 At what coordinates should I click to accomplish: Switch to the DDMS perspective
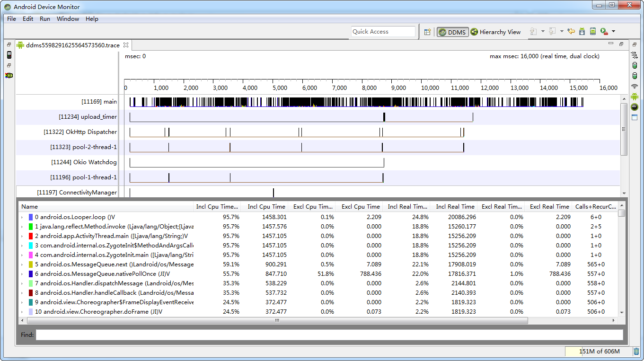coord(452,32)
